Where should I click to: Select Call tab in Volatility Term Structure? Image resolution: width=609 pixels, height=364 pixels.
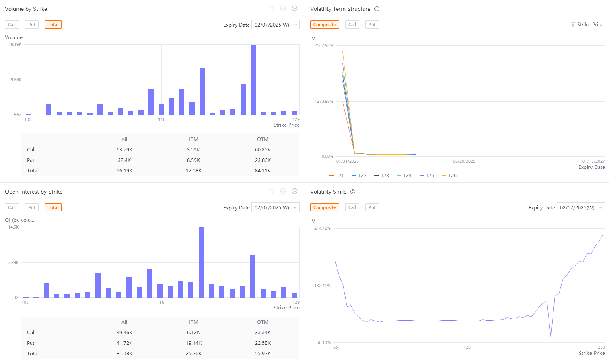point(352,25)
